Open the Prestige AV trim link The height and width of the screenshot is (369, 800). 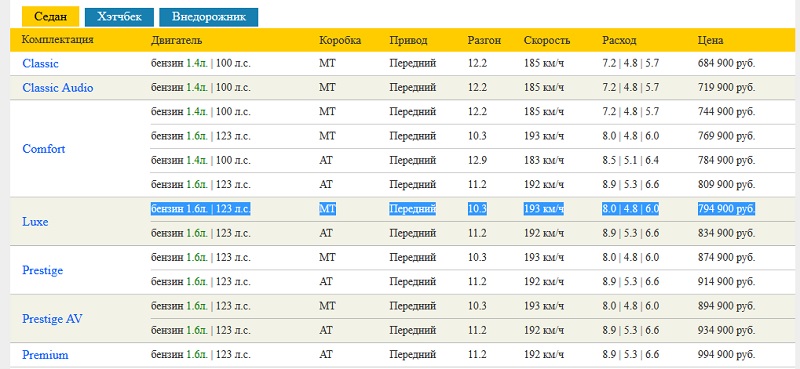(52, 319)
